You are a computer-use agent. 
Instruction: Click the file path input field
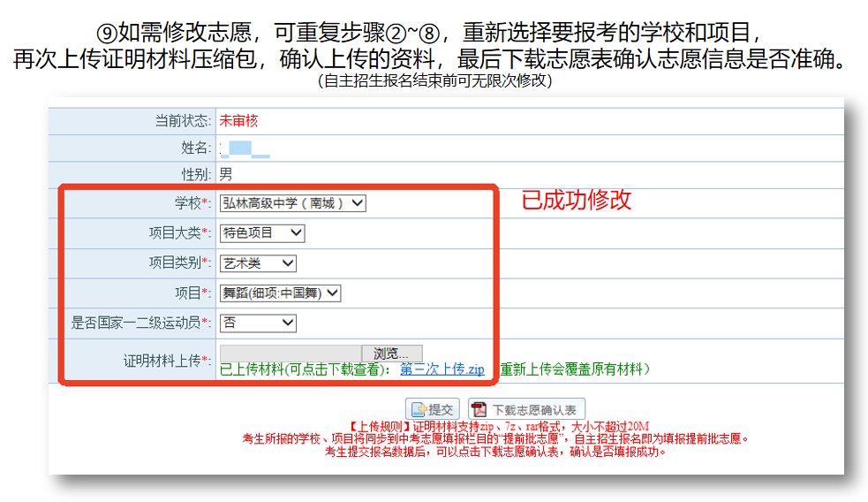click(291, 353)
